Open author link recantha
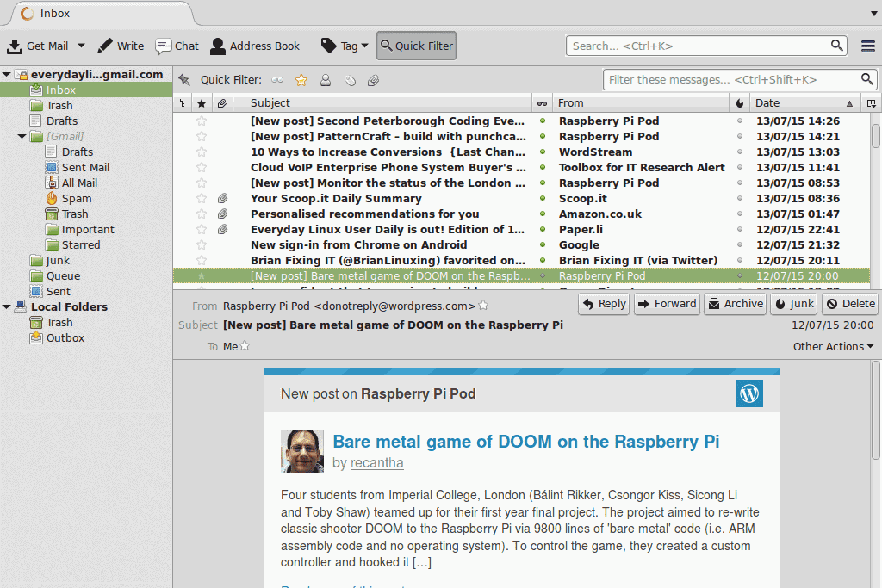 pyautogui.click(x=377, y=462)
